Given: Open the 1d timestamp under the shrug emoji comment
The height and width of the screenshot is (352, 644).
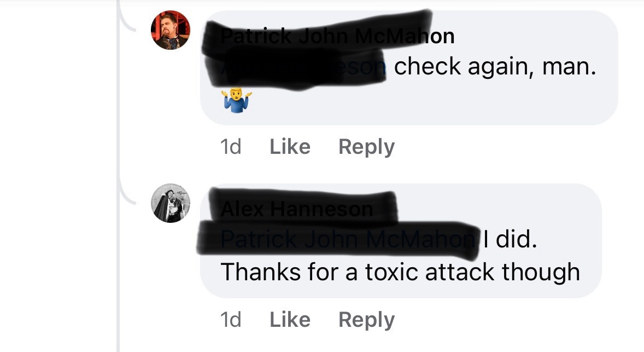Looking at the screenshot, I should 230,147.
